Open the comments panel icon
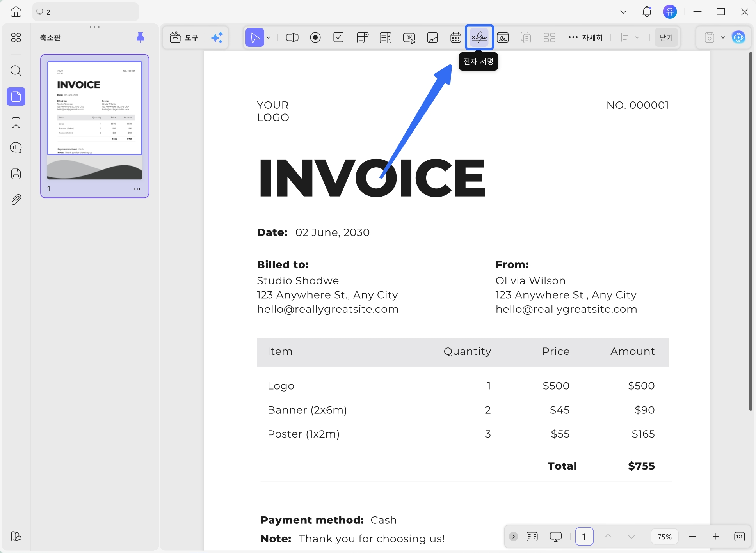 16,147
